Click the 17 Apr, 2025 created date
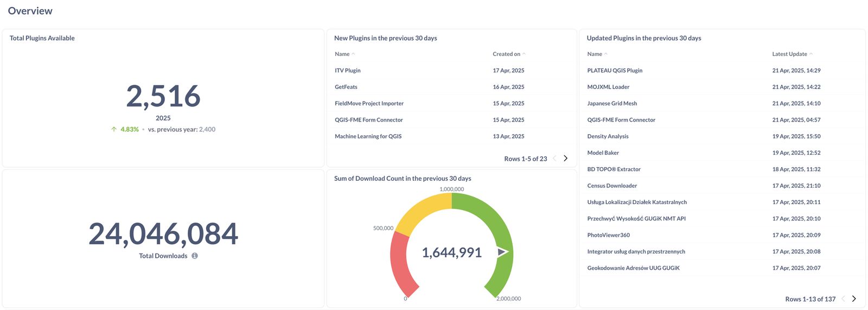This screenshot has height=310, width=868. click(x=508, y=71)
